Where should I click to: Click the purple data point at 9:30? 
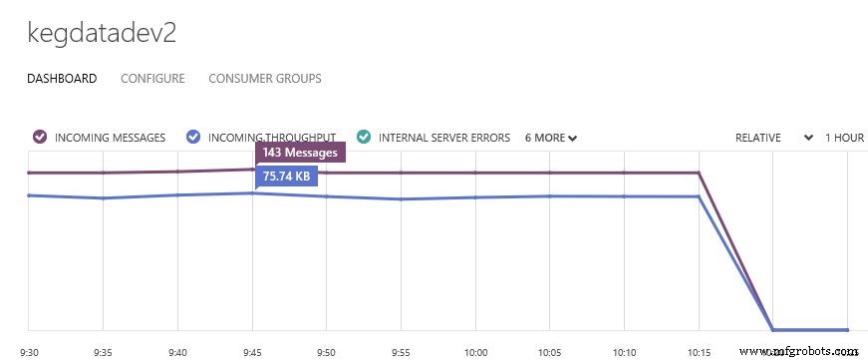[29, 173]
